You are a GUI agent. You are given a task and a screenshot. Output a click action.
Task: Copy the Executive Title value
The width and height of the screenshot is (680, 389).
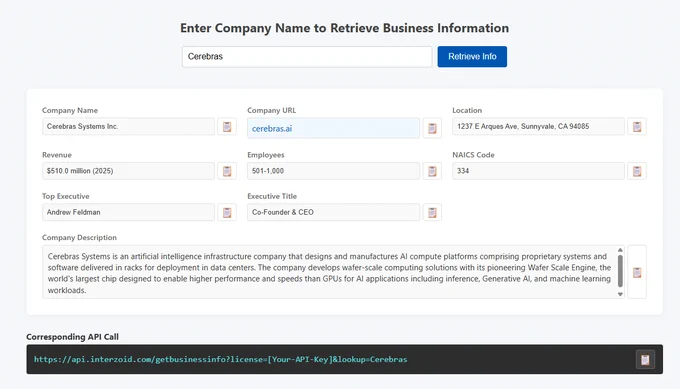point(432,212)
